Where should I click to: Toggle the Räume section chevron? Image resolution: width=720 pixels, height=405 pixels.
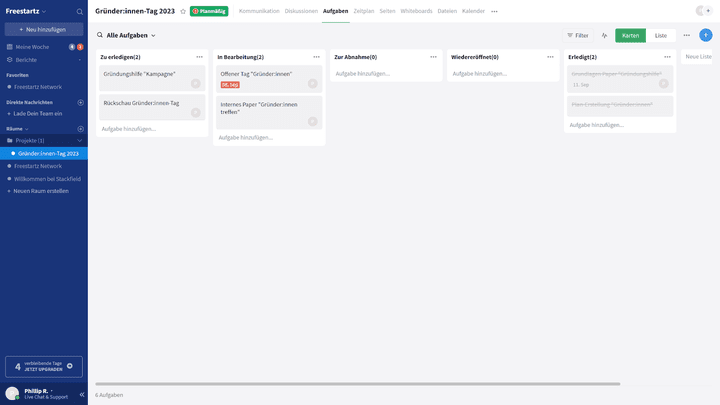(27, 129)
